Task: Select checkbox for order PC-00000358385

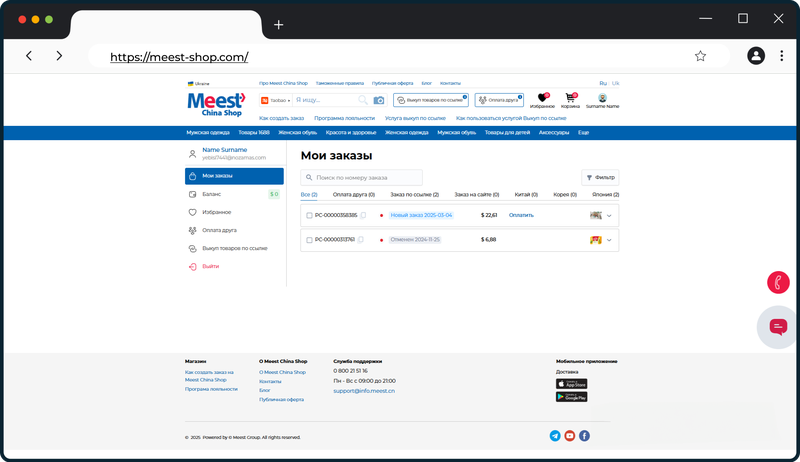Action: pyautogui.click(x=309, y=216)
